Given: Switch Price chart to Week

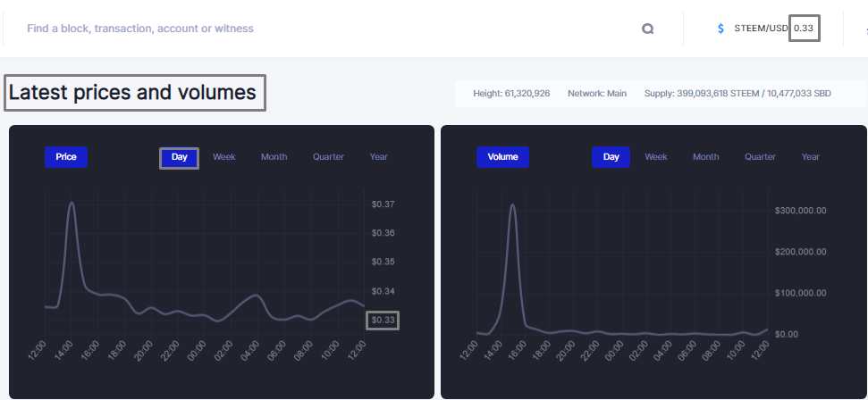Looking at the screenshot, I should pos(224,157).
